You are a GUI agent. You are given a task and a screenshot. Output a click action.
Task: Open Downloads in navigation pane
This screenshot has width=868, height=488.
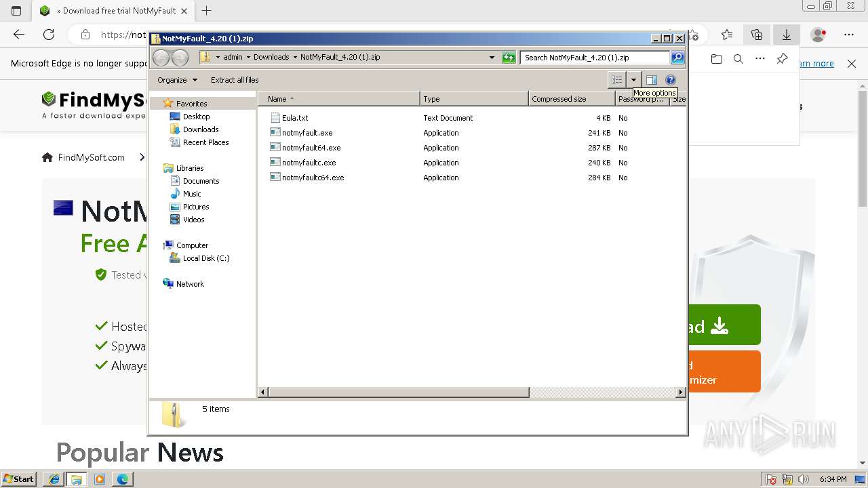point(201,129)
